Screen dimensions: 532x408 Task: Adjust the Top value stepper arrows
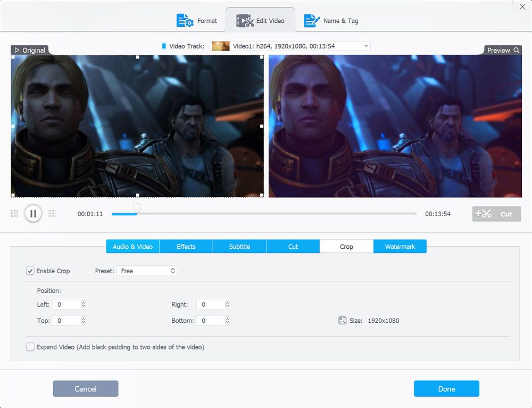pos(84,321)
